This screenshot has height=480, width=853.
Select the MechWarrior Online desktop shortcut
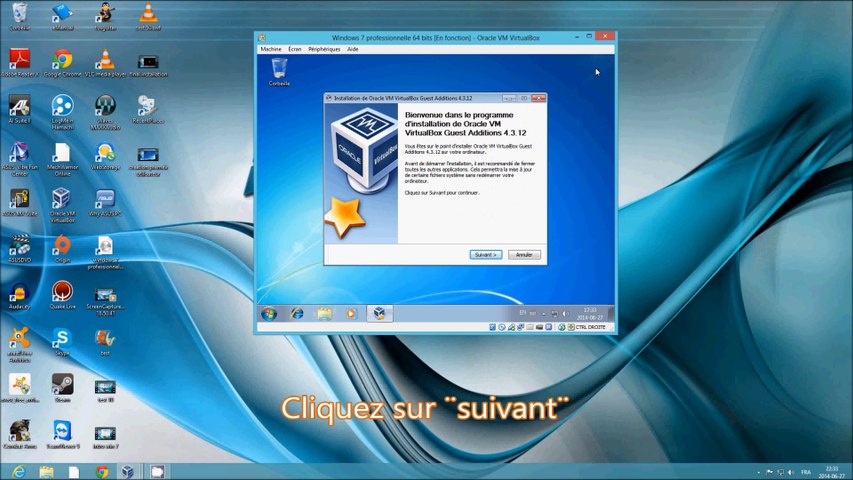click(x=63, y=159)
